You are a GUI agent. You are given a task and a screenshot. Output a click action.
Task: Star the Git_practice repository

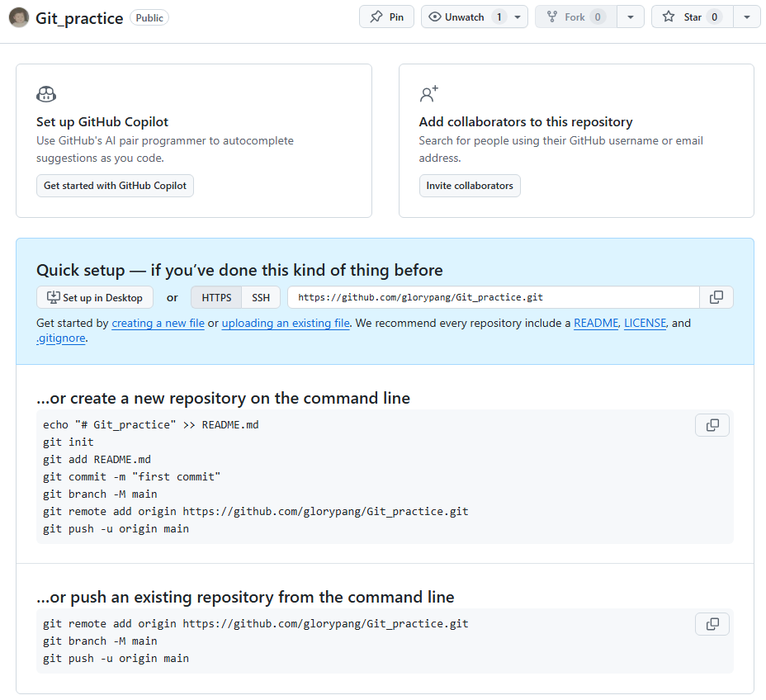(693, 17)
